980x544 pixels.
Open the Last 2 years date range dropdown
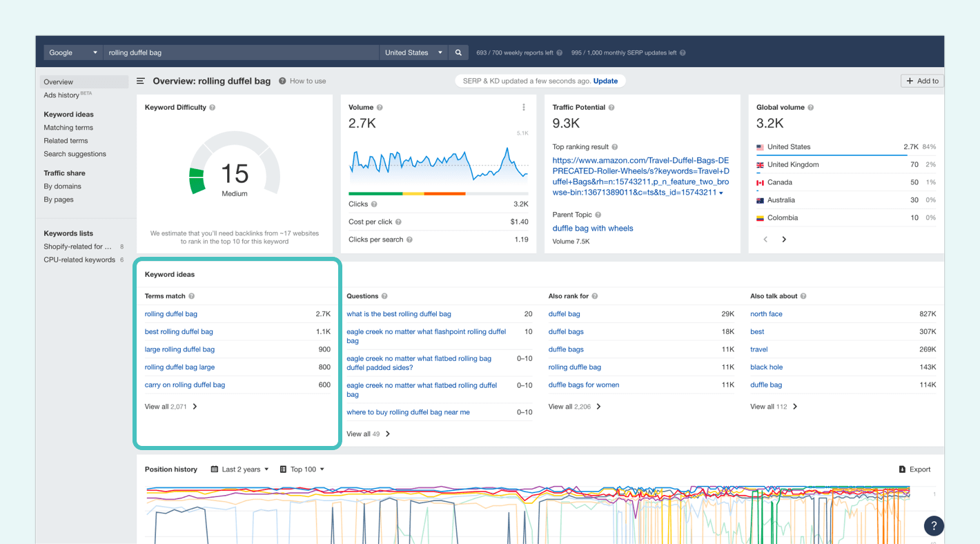(x=239, y=469)
